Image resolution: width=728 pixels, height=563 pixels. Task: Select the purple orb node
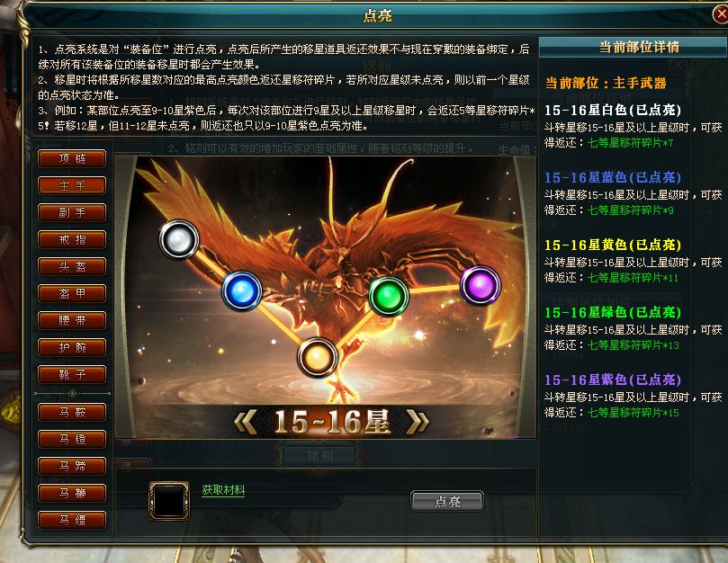click(x=481, y=285)
